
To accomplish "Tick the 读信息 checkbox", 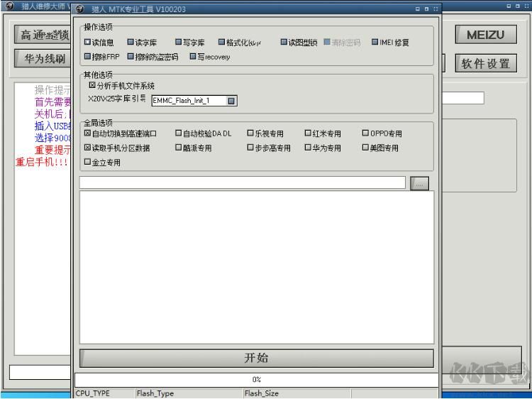I will click(x=87, y=42).
